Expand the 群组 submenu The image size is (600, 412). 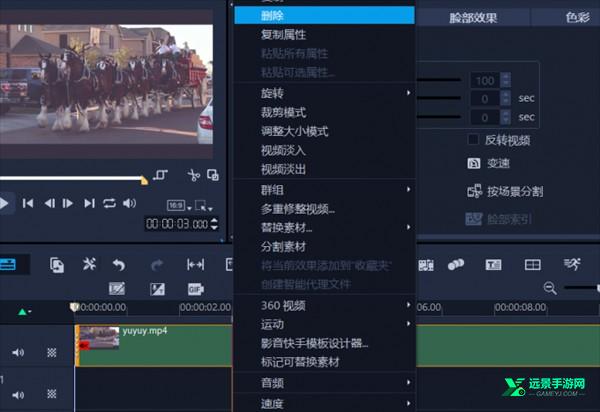pyautogui.click(x=324, y=190)
